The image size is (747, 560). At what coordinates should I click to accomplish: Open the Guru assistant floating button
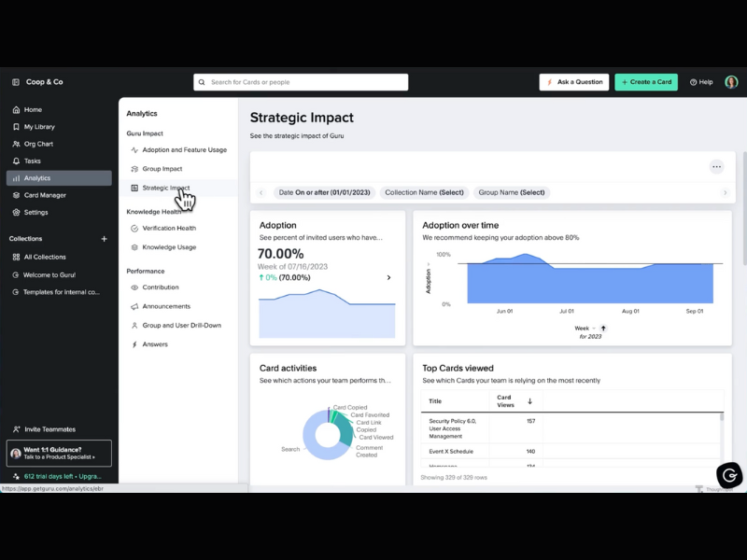[729, 475]
